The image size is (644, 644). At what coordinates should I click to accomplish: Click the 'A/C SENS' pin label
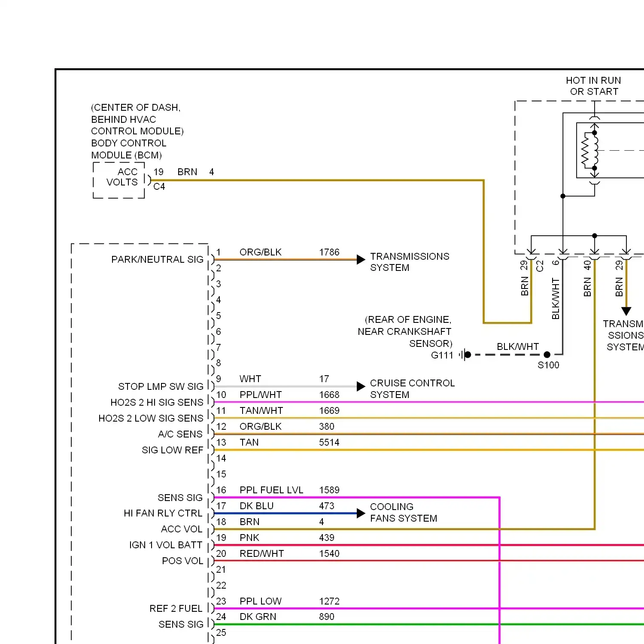coord(180,434)
